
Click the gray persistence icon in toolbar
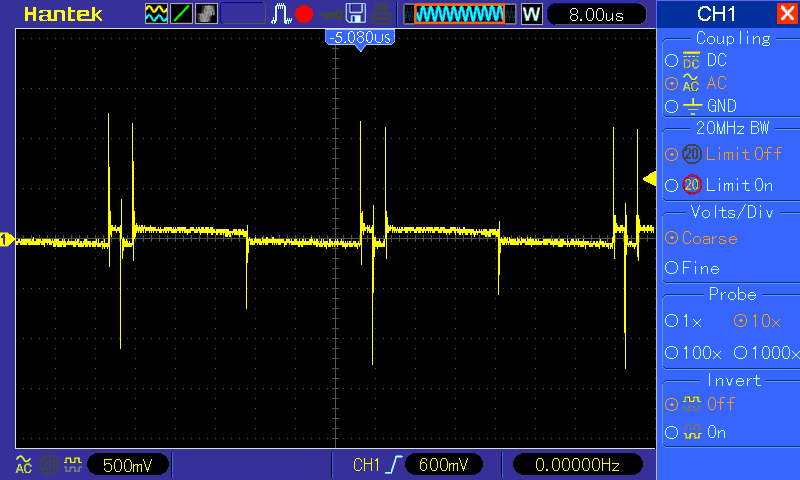(206, 14)
